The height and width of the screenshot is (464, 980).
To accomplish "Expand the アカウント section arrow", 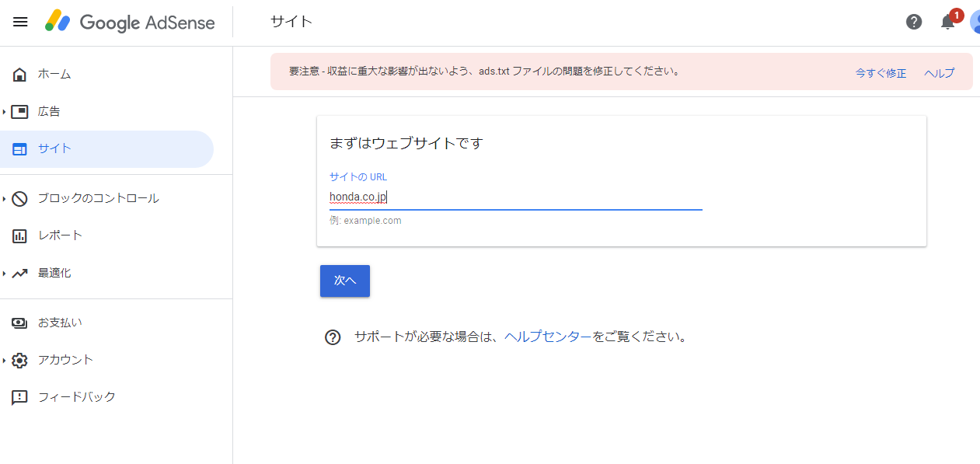I will click(4, 361).
